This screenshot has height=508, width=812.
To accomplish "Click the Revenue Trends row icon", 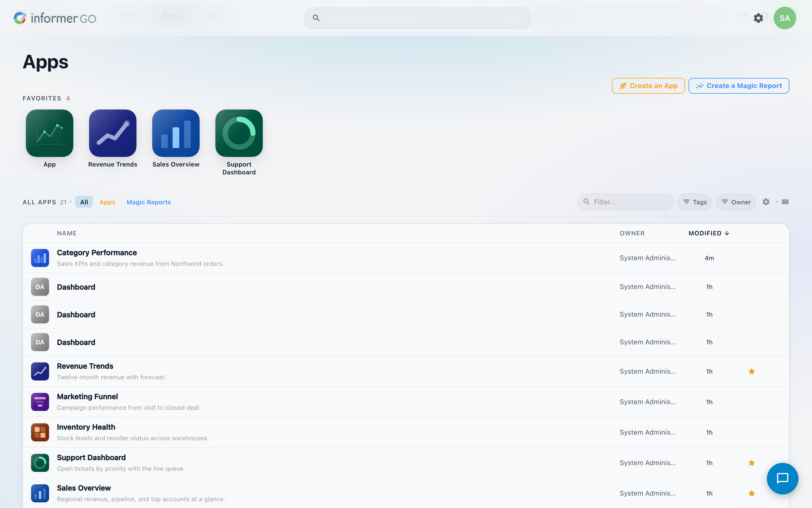I will point(40,371).
